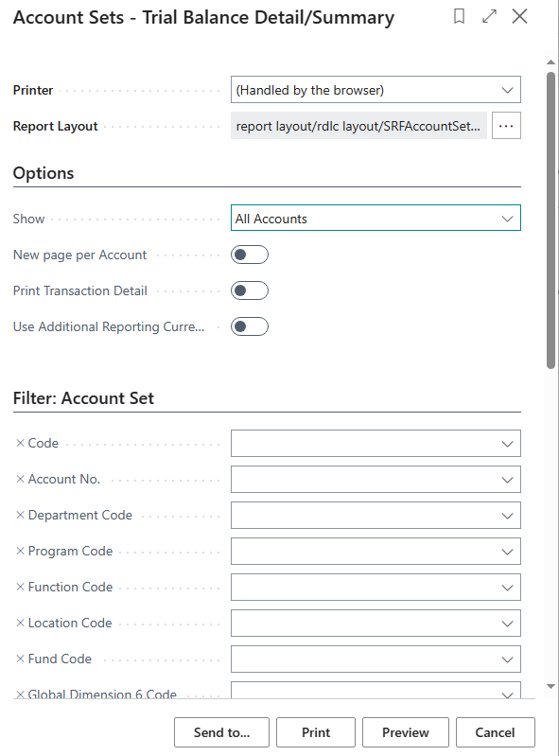The width and height of the screenshot is (559, 756).
Task: Click the Print button
Action: pyautogui.click(x=316, y=732)
